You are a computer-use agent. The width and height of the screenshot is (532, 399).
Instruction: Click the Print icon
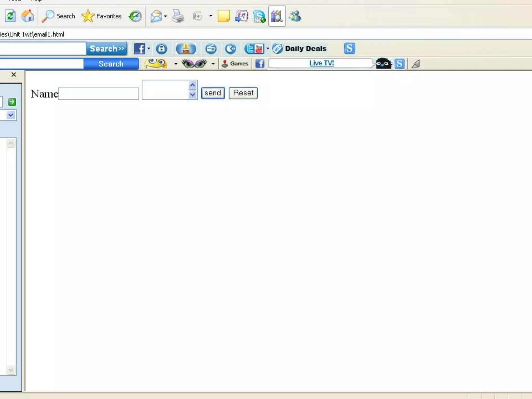tap(178, 16)
